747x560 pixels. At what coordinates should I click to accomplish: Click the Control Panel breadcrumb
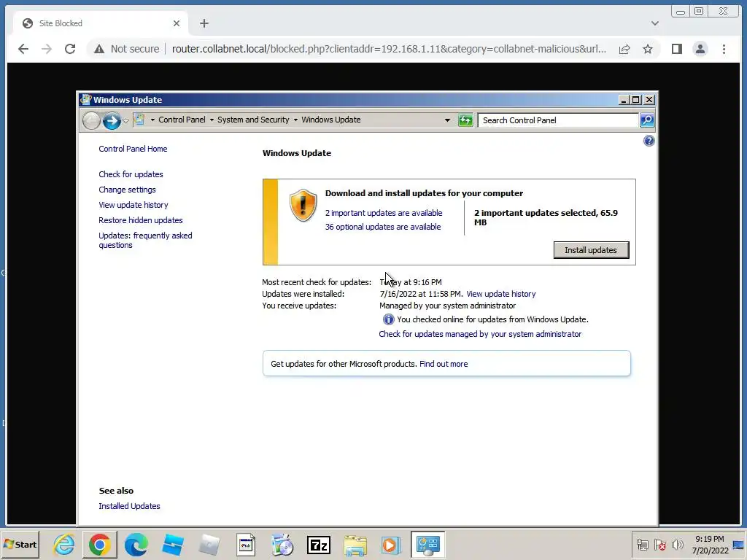[x=182, y=120]
